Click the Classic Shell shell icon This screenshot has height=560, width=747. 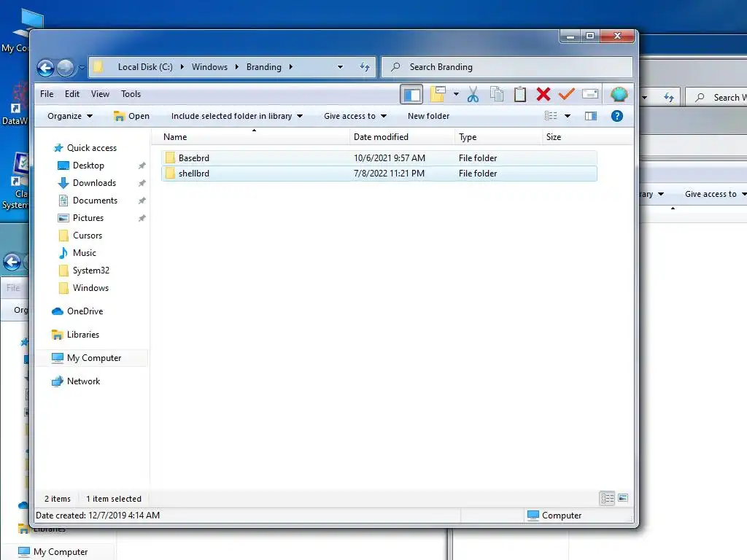[619, 94]
